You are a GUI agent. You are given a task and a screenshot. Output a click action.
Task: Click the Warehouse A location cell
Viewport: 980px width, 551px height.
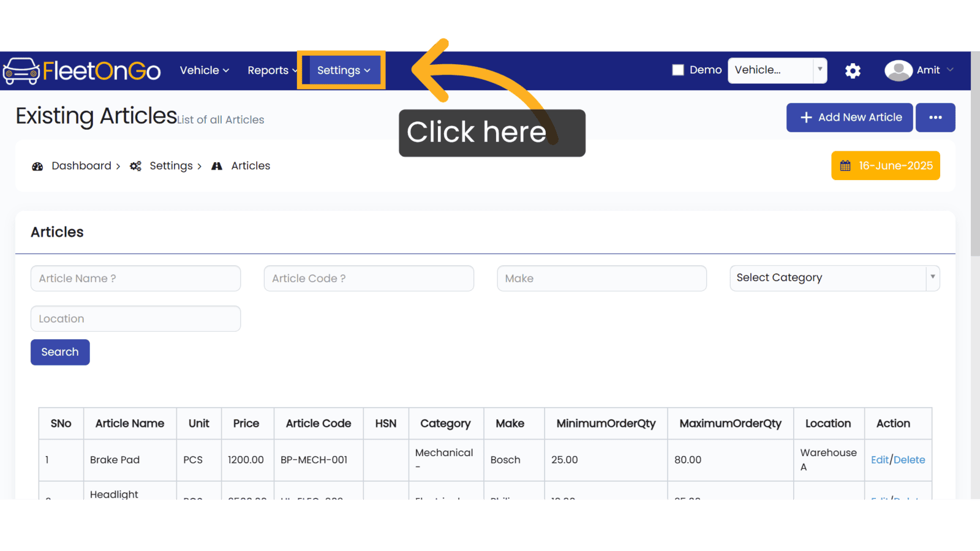point(828,460)
